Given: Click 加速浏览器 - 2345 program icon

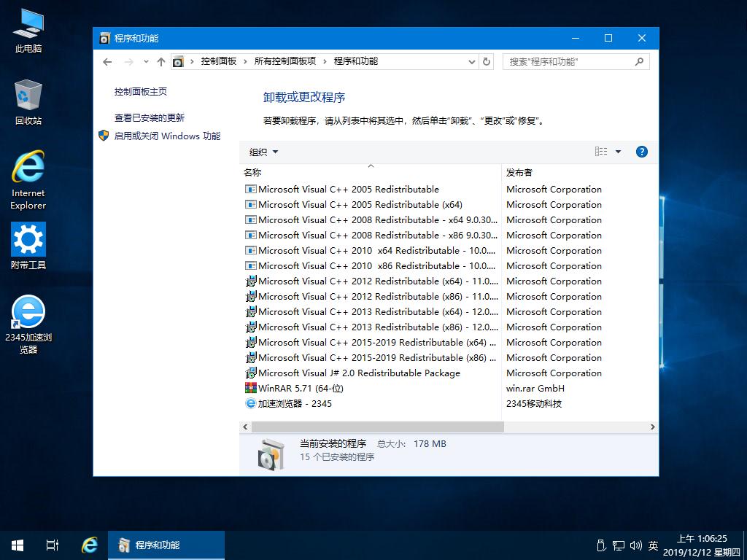Looking at the screenshot, I should (251, 403).
